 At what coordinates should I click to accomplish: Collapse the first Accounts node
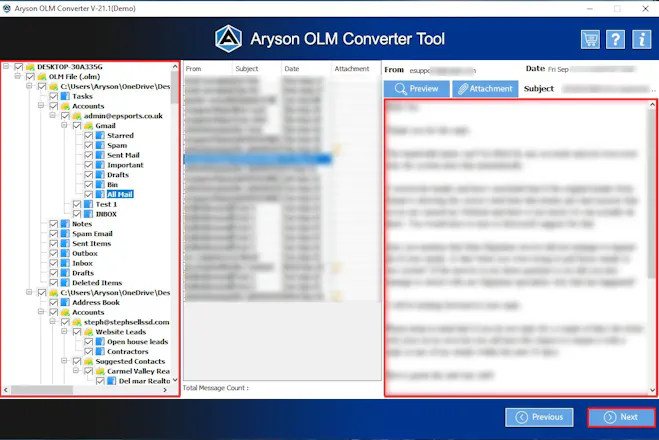coord(41,105)
